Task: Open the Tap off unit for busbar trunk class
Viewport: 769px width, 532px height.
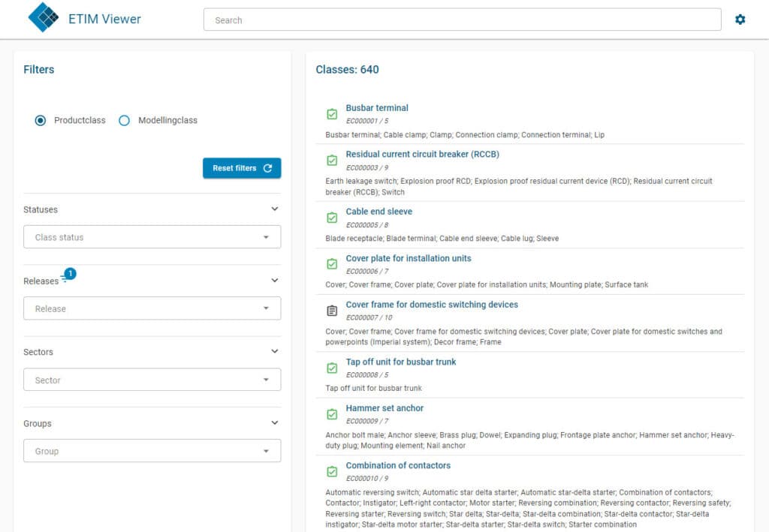Action: coord(399,362)
